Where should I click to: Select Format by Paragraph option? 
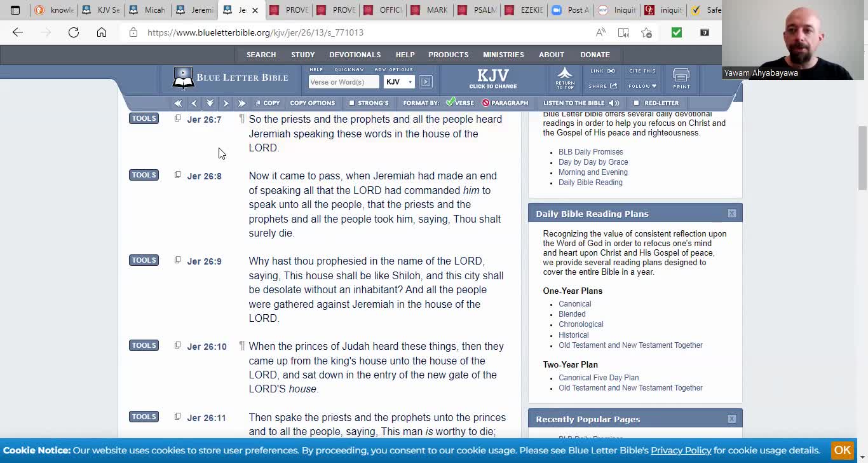pyautogui.click(x=505, y=103)
